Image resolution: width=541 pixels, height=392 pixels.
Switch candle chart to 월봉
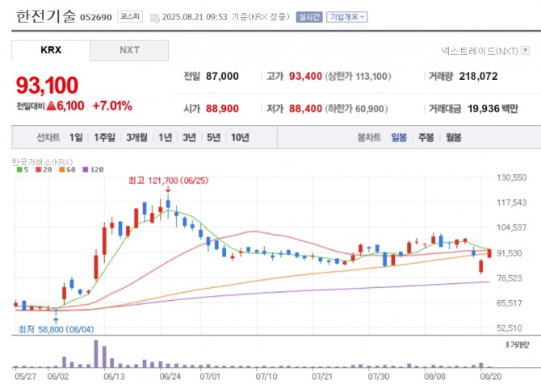(453, 137)
